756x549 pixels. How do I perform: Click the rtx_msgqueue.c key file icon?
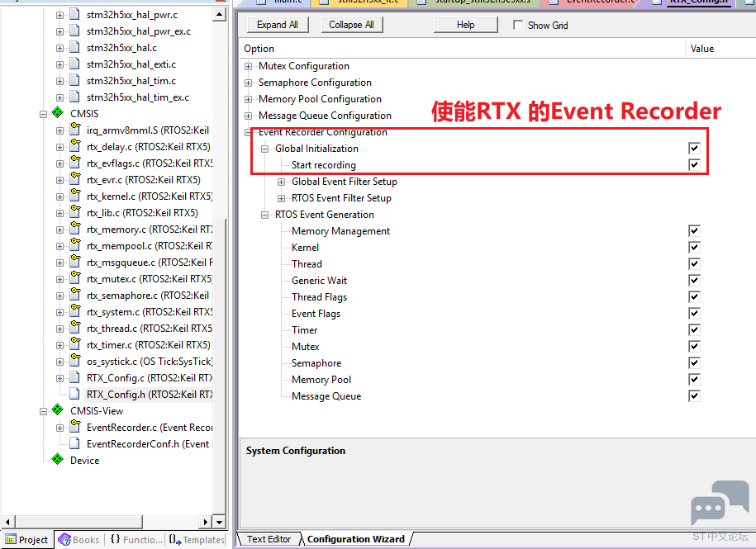point(75,261)
